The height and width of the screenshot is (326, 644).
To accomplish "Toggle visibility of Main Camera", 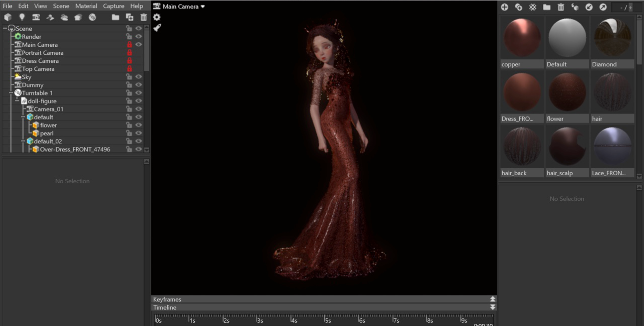I will pyautogui.click(x=138, y=44).
